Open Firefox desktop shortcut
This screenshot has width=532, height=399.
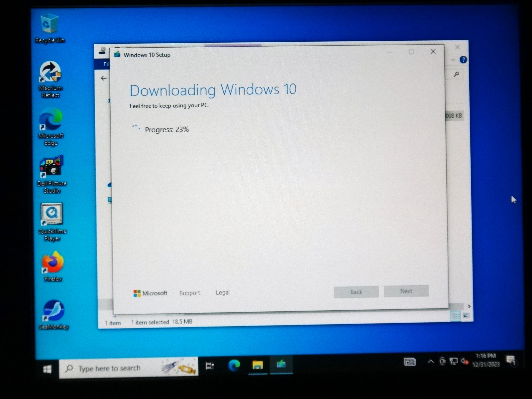53,266
